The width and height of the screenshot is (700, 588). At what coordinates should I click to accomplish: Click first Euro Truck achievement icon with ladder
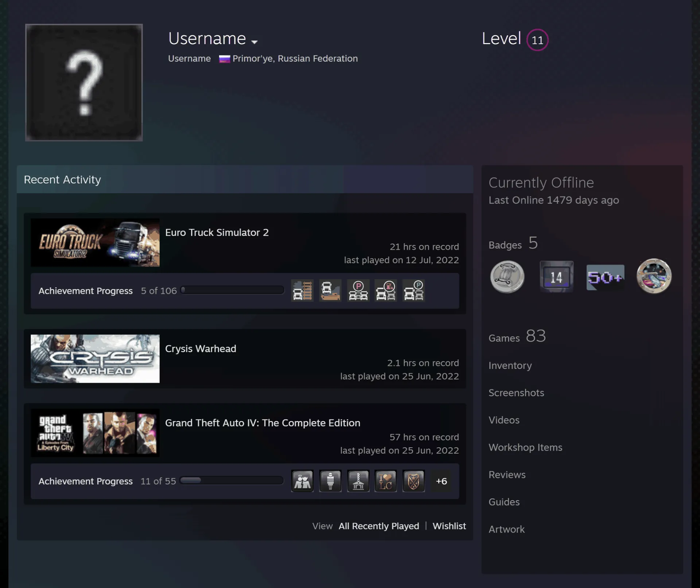pyautogui.click(x=302, y=291)
